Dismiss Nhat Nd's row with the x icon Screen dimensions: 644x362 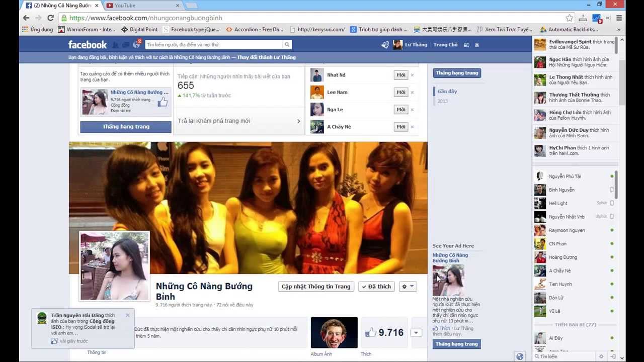coord(412,75)
